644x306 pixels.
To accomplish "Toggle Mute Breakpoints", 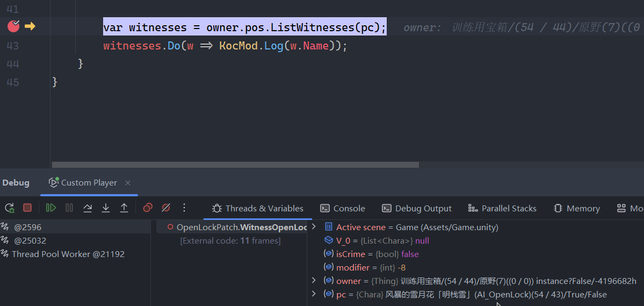I will (x=166, y=208).
